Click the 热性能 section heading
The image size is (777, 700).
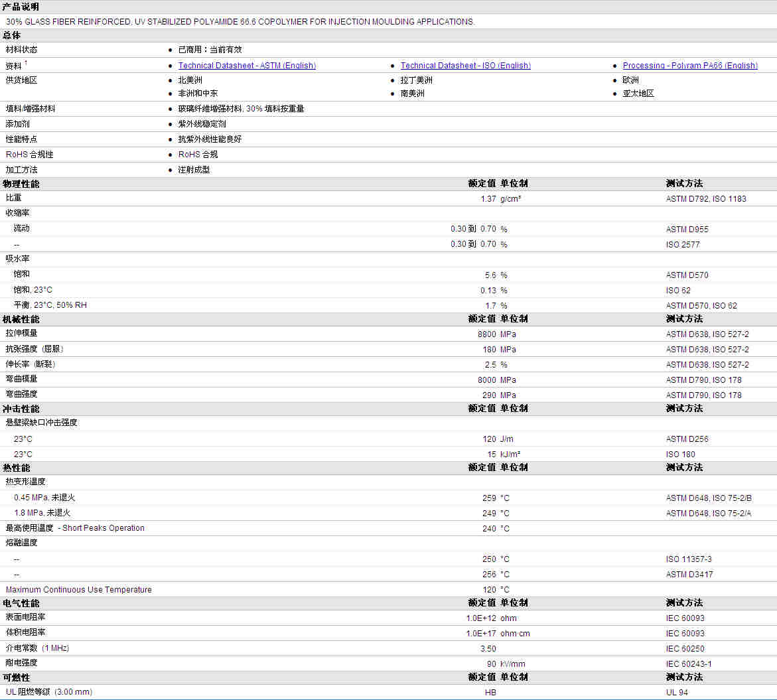(16, 468)
